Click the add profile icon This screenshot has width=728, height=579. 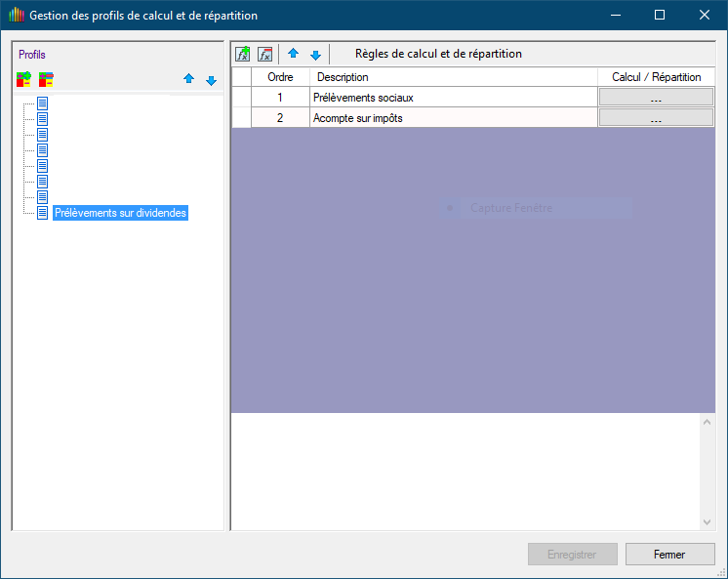(x=24, y=79)
